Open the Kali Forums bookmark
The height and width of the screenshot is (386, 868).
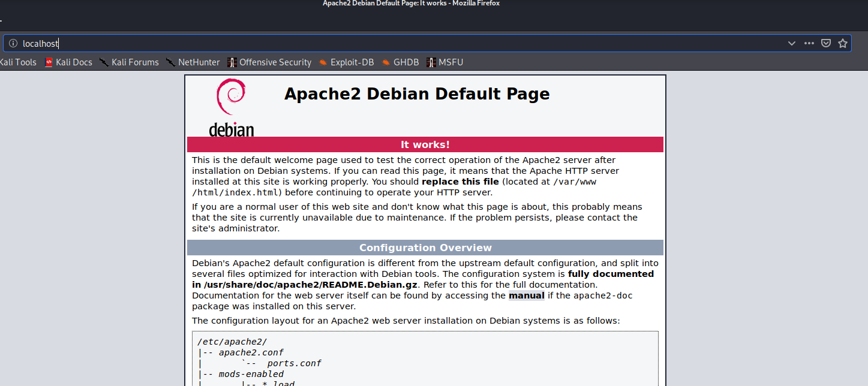(130, 62)
